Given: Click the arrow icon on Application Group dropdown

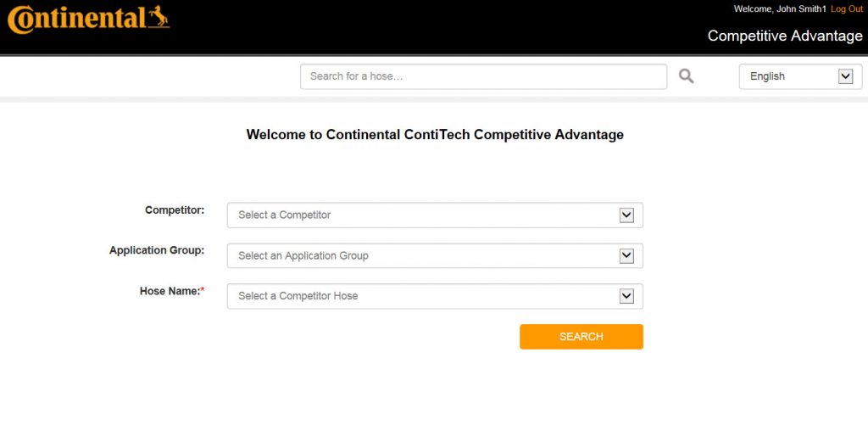Looking at the screenshot, I should pyautogui.click(x=626, y=255).
